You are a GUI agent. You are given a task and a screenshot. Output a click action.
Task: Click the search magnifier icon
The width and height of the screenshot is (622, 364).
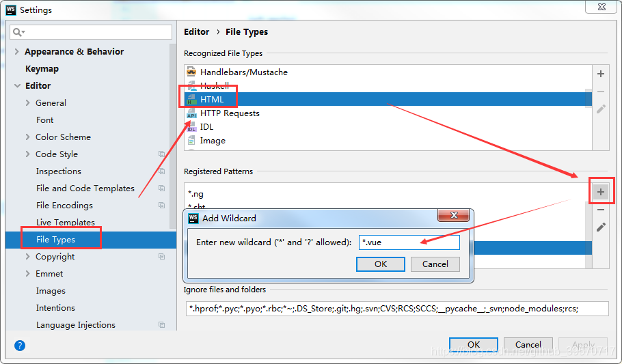point(18,32)
